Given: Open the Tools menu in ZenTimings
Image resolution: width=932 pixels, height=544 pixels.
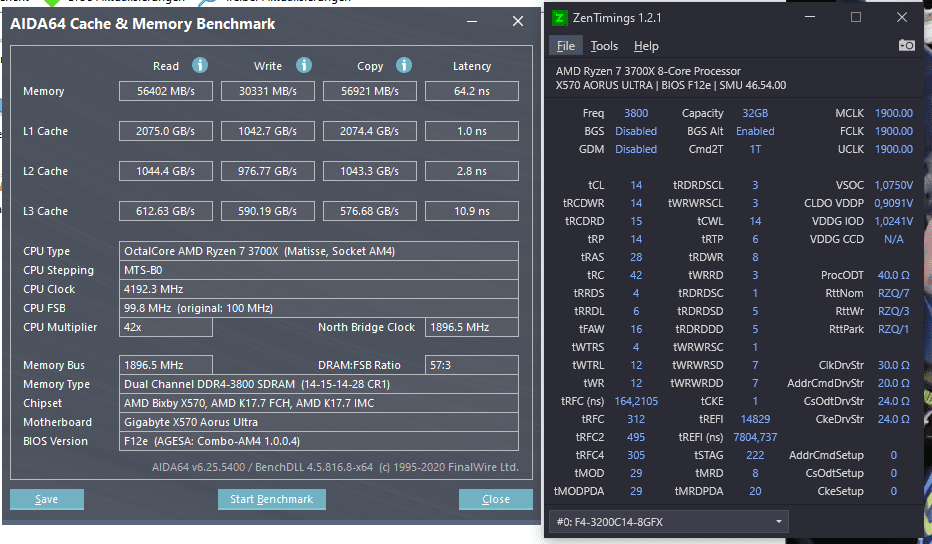Looking at the screenshot, I should [x=604, y=46].
